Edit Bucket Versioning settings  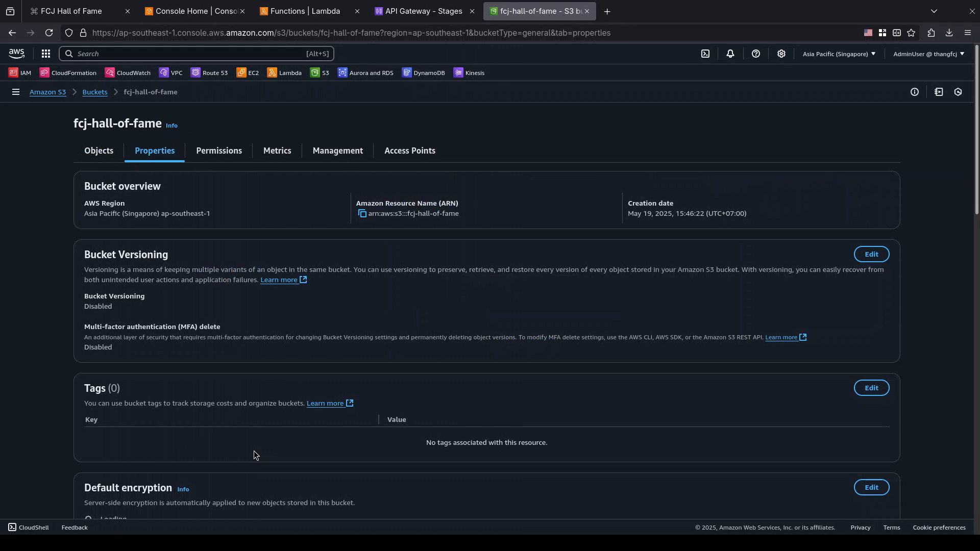(871, 255)
